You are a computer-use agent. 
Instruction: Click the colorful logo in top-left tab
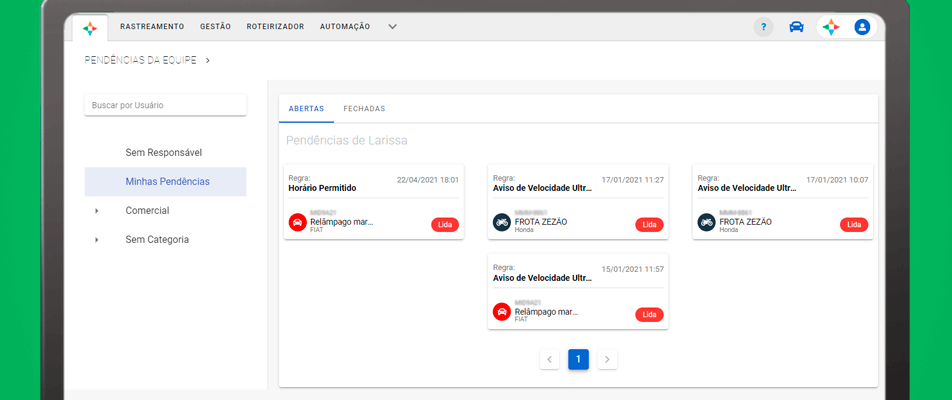[x=90, y=28]
